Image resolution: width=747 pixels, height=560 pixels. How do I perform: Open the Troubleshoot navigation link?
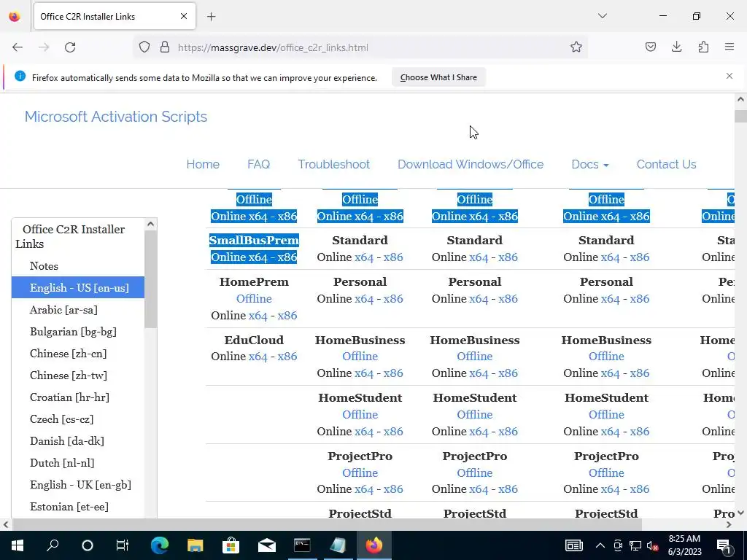coord(334,164)
